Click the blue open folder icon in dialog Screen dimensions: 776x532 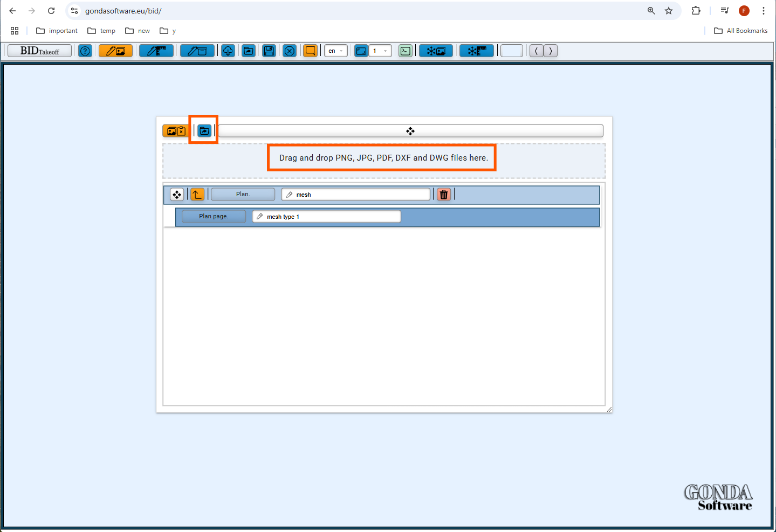pos(204,131)
